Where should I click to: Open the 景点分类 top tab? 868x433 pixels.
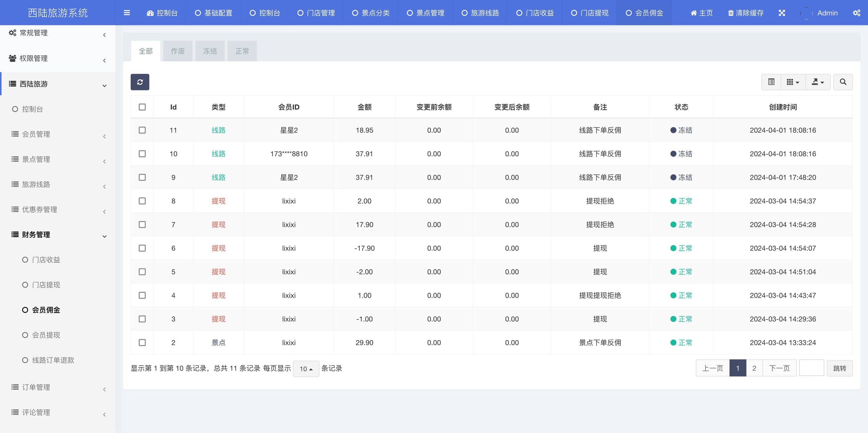click(371, 13)
